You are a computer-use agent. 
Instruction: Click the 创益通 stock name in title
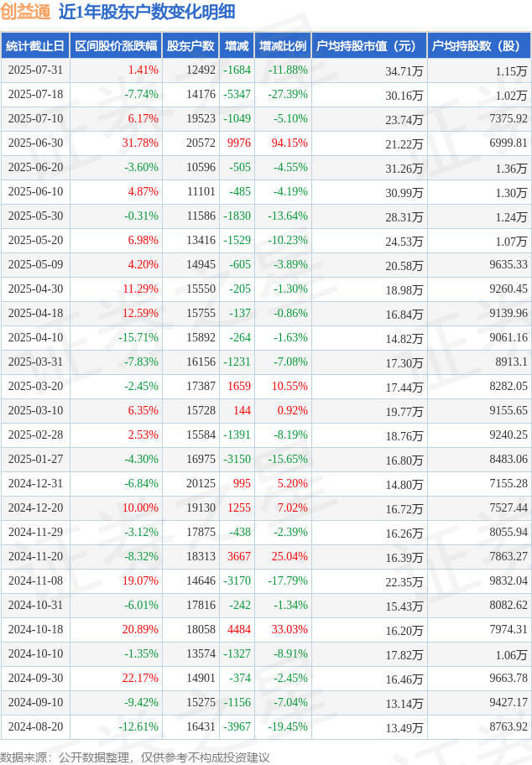click(x=25, y=12)
